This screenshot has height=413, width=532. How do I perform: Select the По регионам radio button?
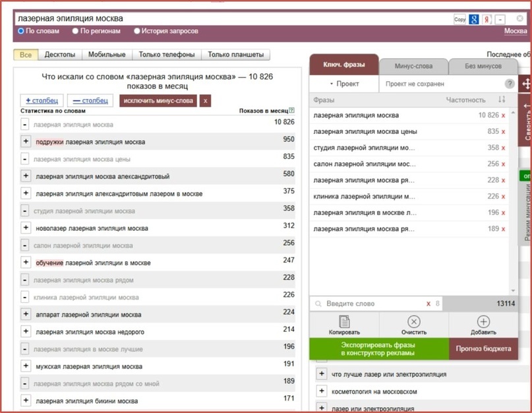pyautogui.click(x=75, y=31)
